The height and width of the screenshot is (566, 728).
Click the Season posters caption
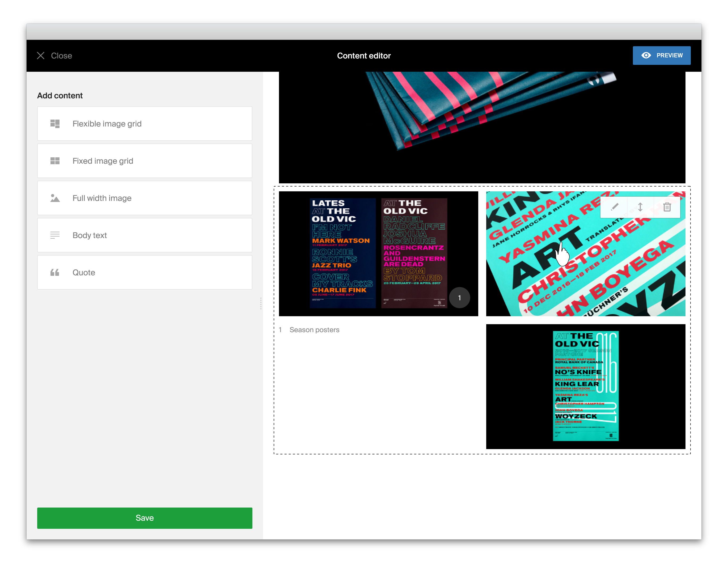[x=314, y=330]
